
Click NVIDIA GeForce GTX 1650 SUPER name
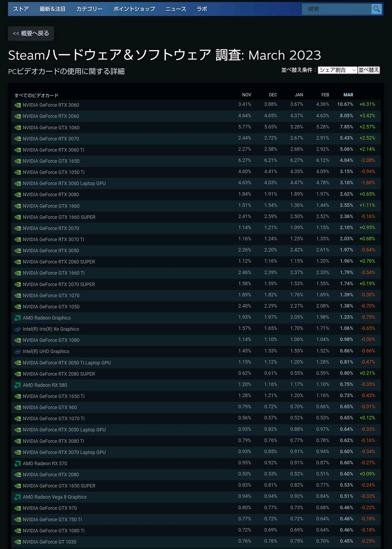[x=59, y=486]
